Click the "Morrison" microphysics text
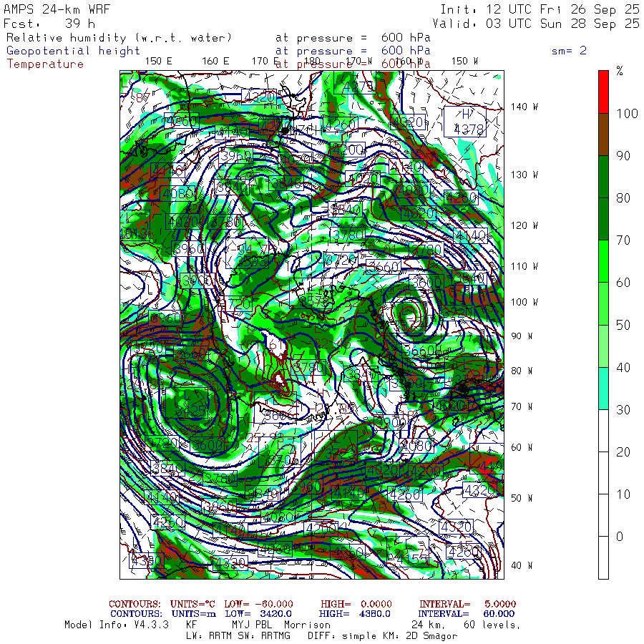Screen dimensions: 644x644 coord(307,625)
